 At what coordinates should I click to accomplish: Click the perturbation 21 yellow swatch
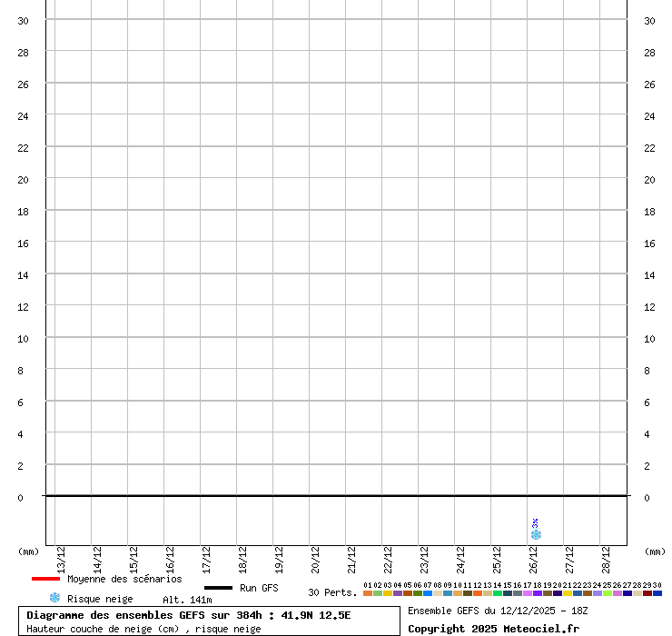coord(568,593)
